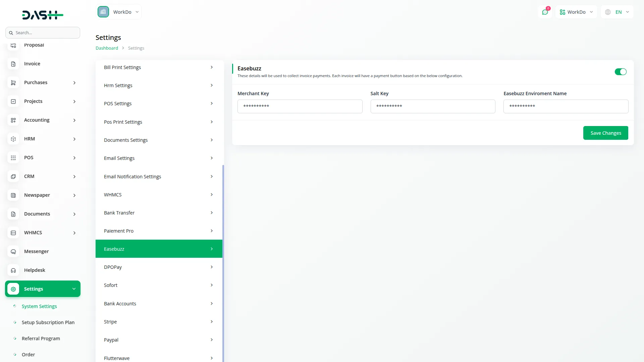Click the WHMCS sidebar icon

click(13, 233)
